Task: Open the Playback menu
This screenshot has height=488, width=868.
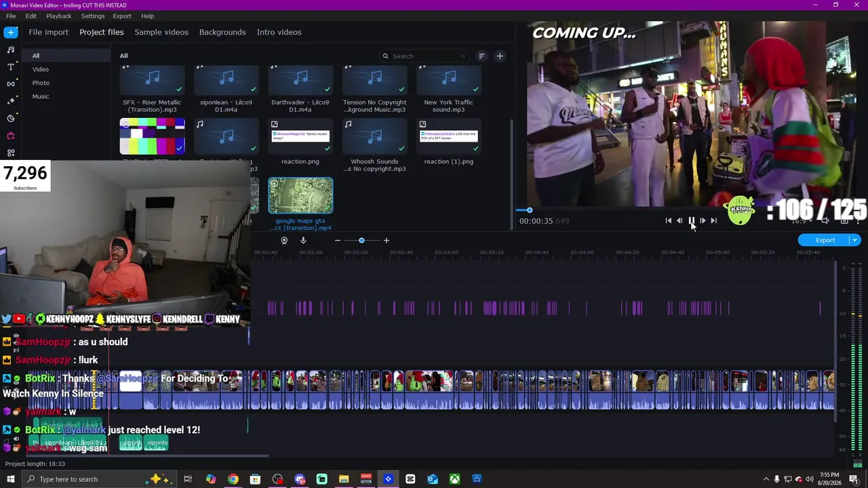Action: click(x=59, y=16)
